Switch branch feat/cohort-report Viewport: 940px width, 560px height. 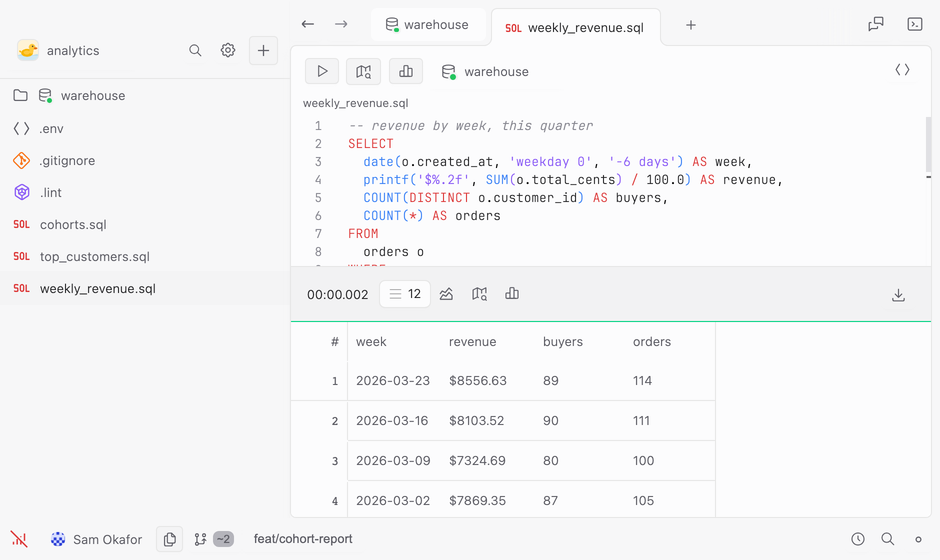(x=303, y=539)
